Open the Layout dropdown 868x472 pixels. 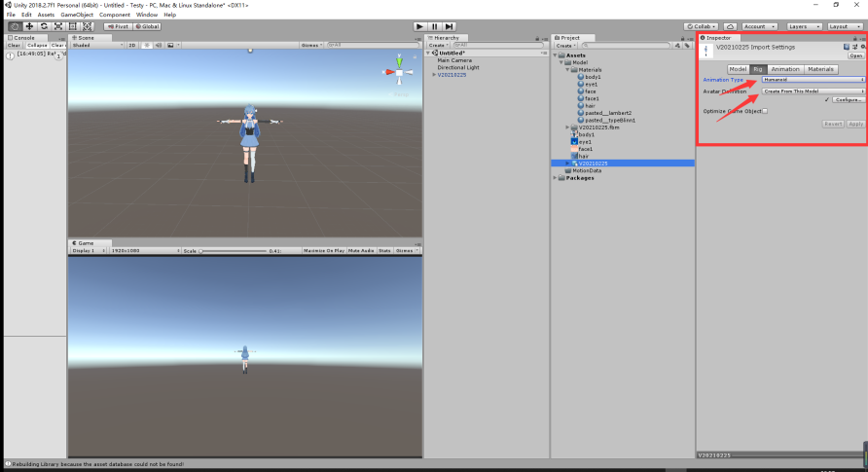click(x=845, y=26)
